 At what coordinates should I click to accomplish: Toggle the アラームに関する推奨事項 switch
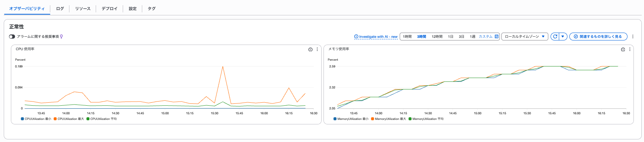12,37
